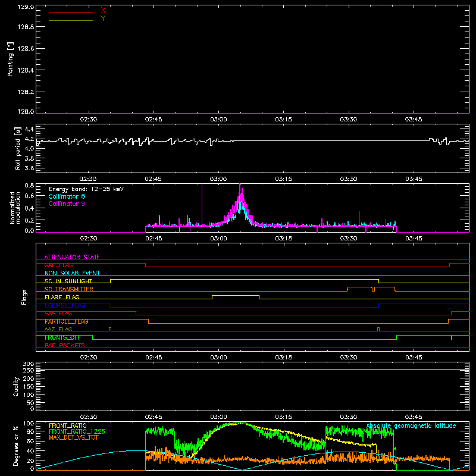This screenshot has height=476, width=476.
Task: Click the 4.4 tick on Roll period axis
Action: click(x=29, y=129)
